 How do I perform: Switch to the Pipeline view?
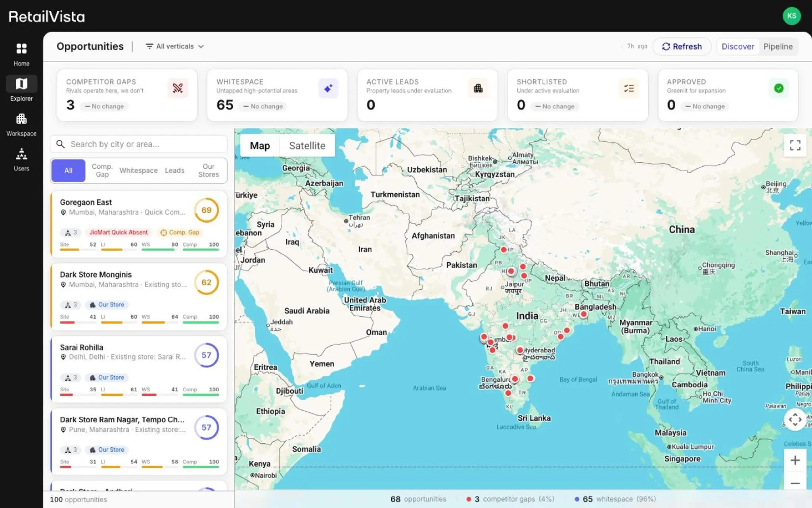pos(778,46)
